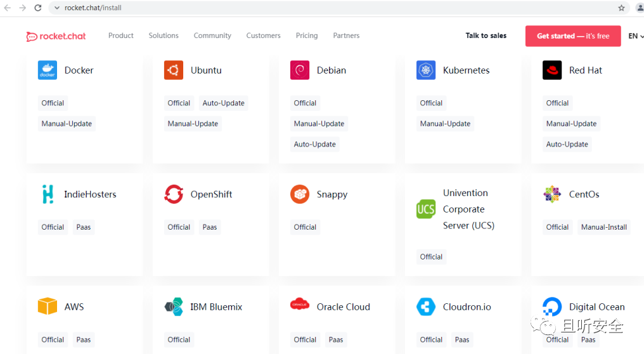Open Univention Corporate Server (UCS) title

[x=468, y=209]
